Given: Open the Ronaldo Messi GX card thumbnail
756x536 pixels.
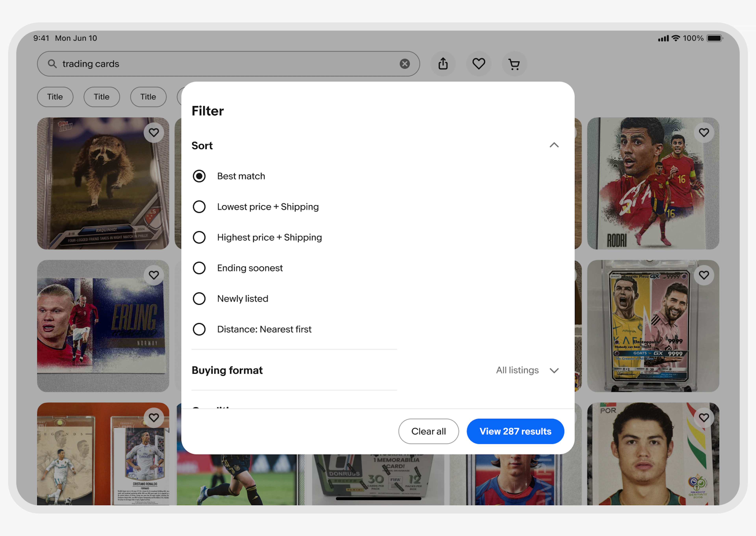Looking at the screenshot, I should [x=653, y=326].
